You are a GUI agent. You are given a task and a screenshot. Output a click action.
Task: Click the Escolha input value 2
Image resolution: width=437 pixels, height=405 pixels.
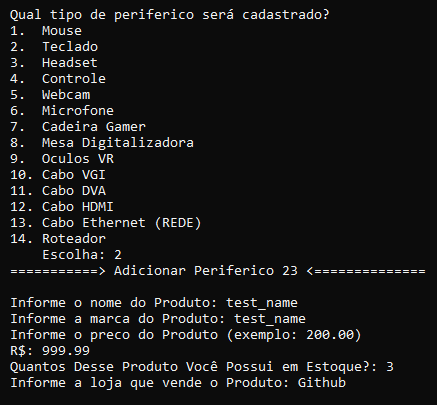118,255
